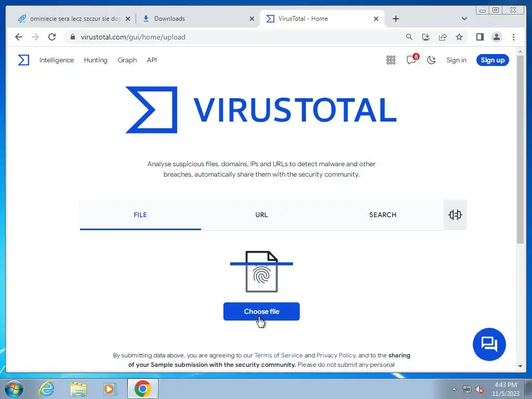Click the network tray icon
Image resolution: width=532 pixels, height=399 pixels.
pos(467,389)
